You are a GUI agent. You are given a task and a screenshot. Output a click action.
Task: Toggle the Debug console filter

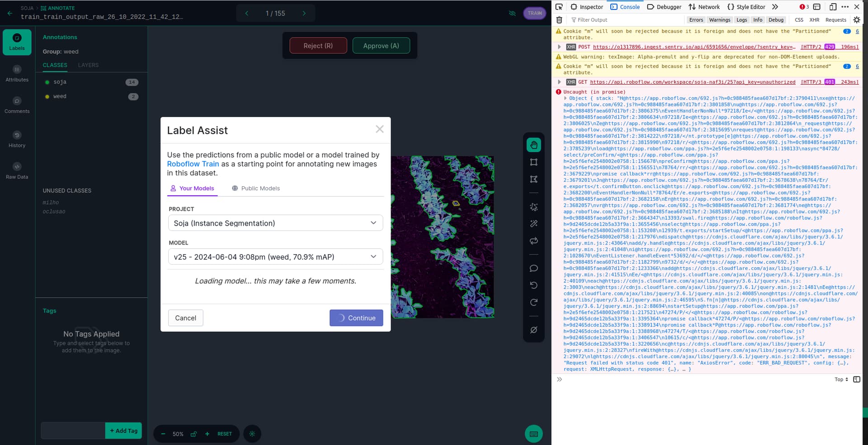tap(776, 20)
